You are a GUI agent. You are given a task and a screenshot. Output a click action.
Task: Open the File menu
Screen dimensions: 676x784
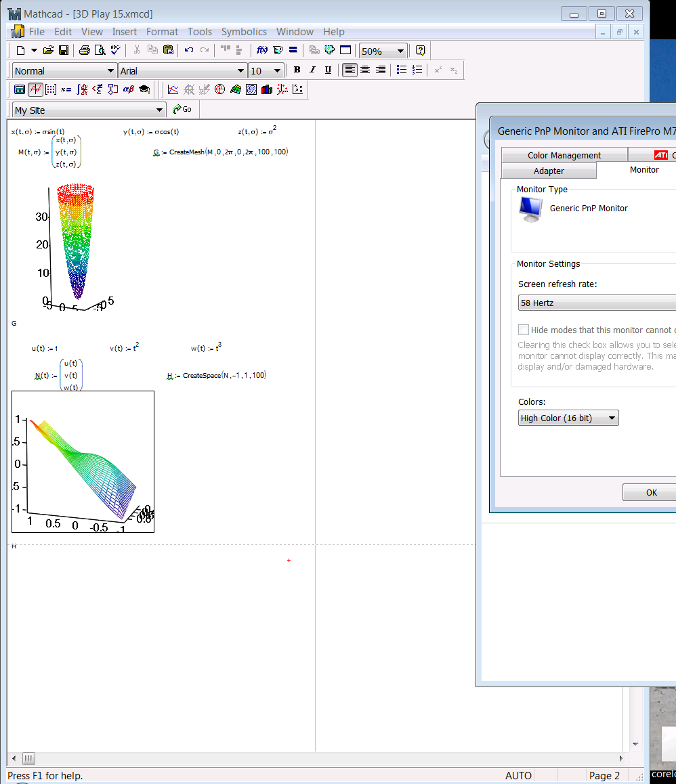coord(37,32)
